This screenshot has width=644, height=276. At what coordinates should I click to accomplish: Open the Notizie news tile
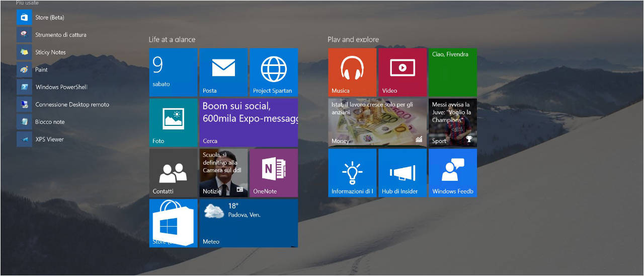(x=223, y=173)
